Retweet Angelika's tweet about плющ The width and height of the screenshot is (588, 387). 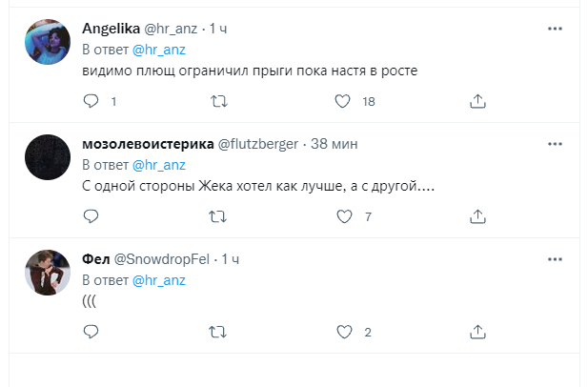point(218,101)
